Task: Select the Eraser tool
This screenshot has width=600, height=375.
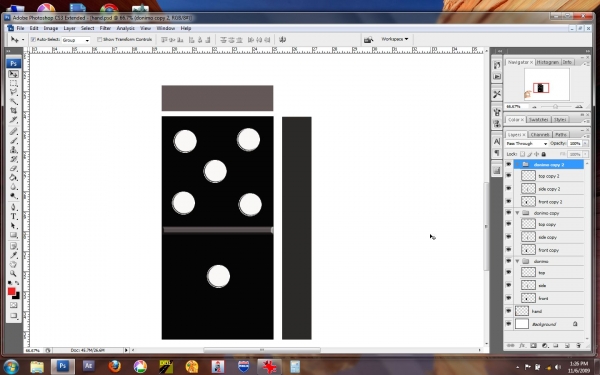Action: (13, 168)
